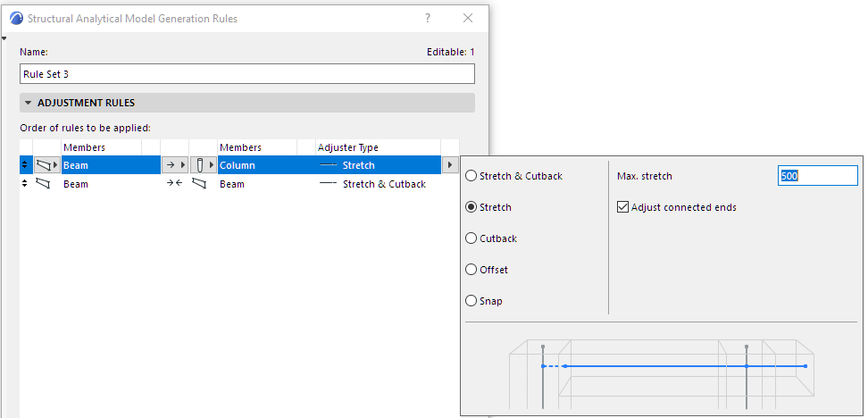Click the Max. stretch value field showing 500

(x=818, y=176)
